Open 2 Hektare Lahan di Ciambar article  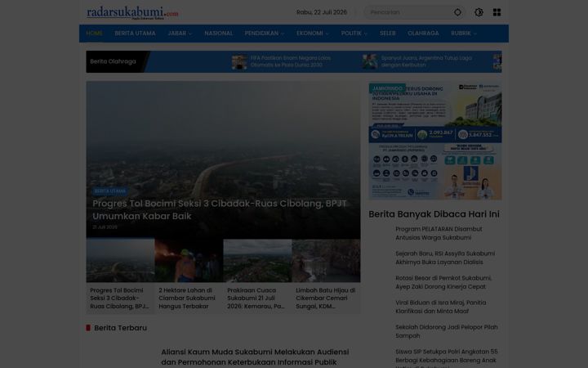point(187,298)
